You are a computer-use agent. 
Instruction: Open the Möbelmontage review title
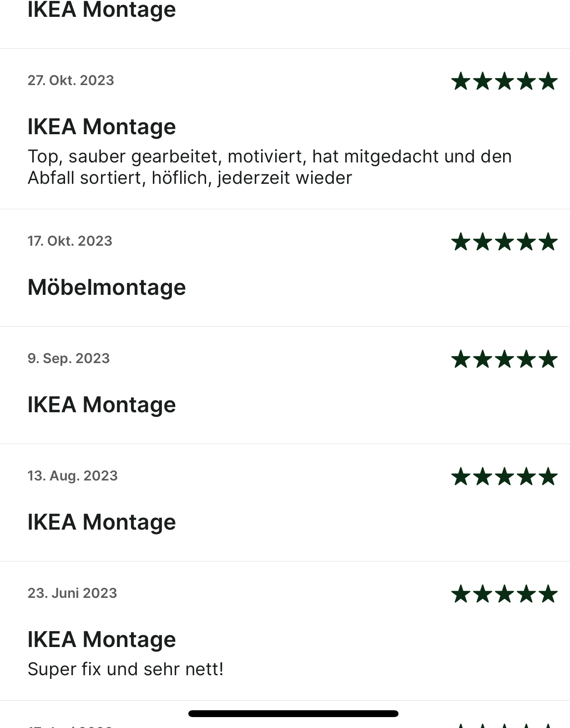click(107, 287)
